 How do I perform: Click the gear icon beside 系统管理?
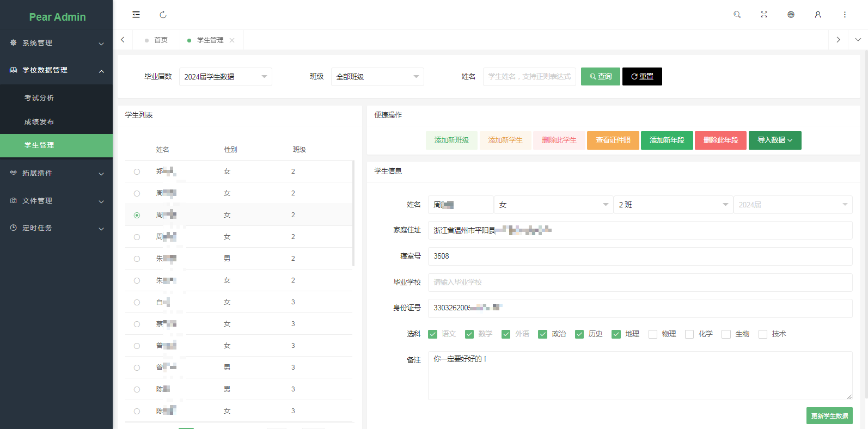pyautogui.click(x=14, y=42)
